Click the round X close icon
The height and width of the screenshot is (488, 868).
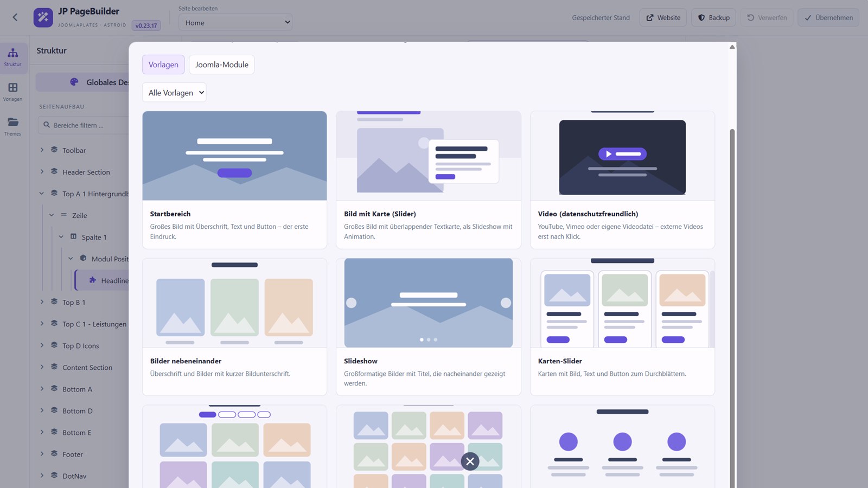(470, 461)
